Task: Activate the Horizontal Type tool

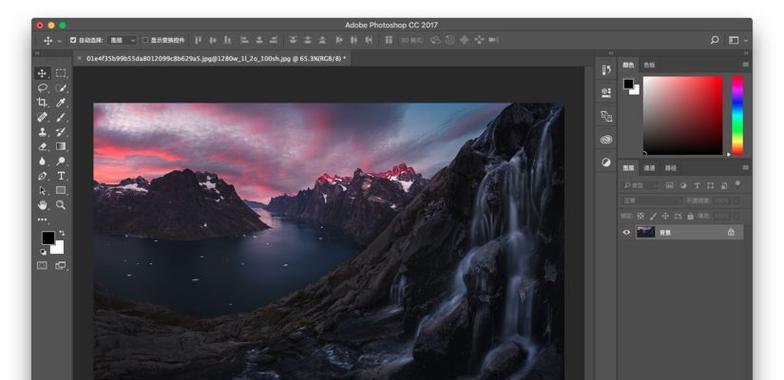Action: [61, 176]
